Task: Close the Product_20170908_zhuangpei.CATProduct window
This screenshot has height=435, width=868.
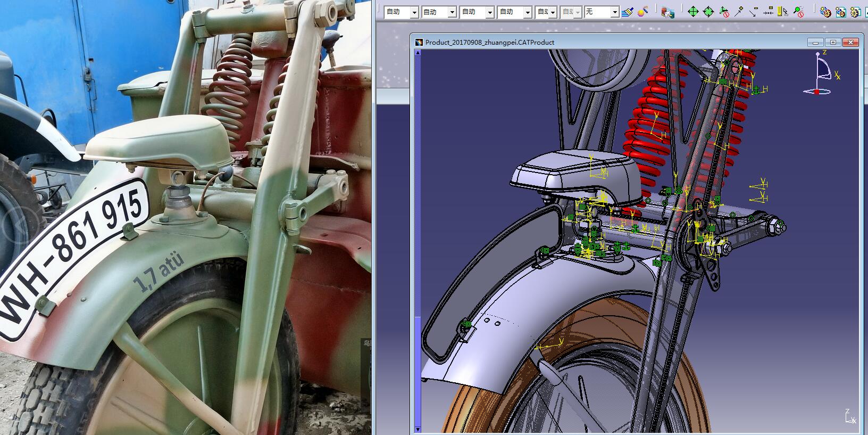Action: pyautogui.click(x=850, y=42)
